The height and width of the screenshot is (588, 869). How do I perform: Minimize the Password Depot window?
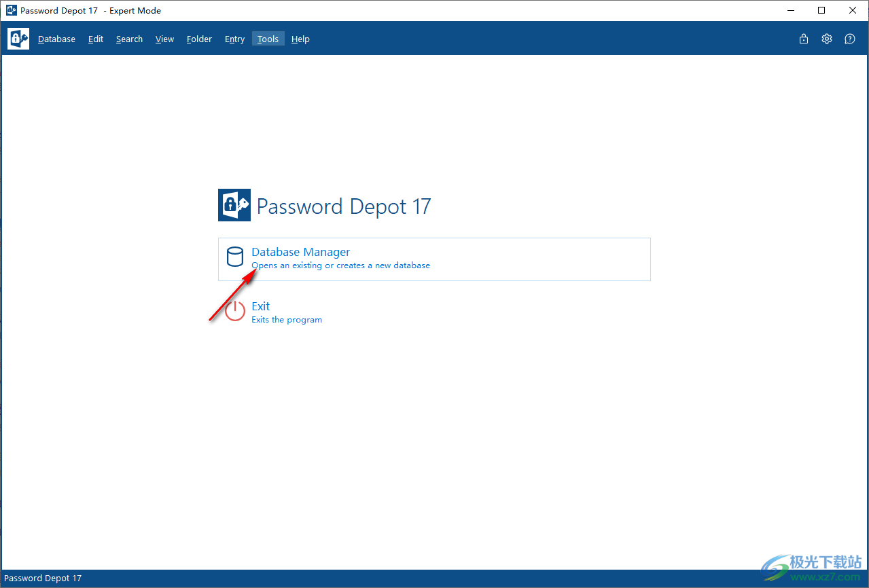click(791, 10)
